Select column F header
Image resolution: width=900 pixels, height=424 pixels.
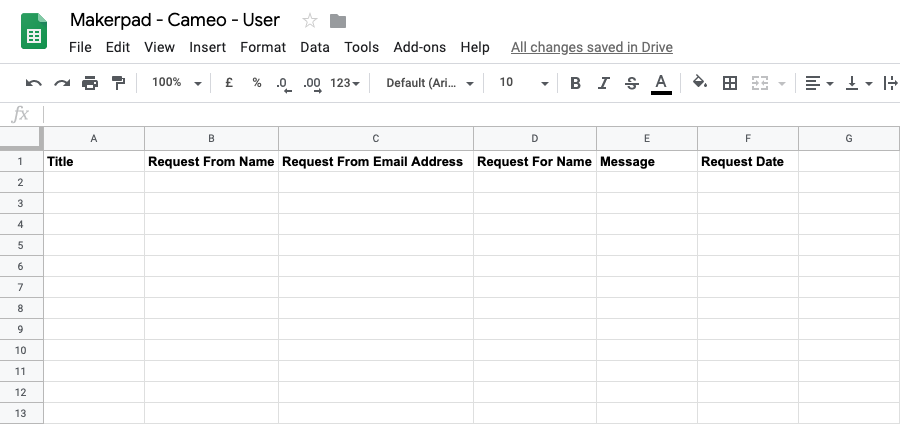(748, 139)
